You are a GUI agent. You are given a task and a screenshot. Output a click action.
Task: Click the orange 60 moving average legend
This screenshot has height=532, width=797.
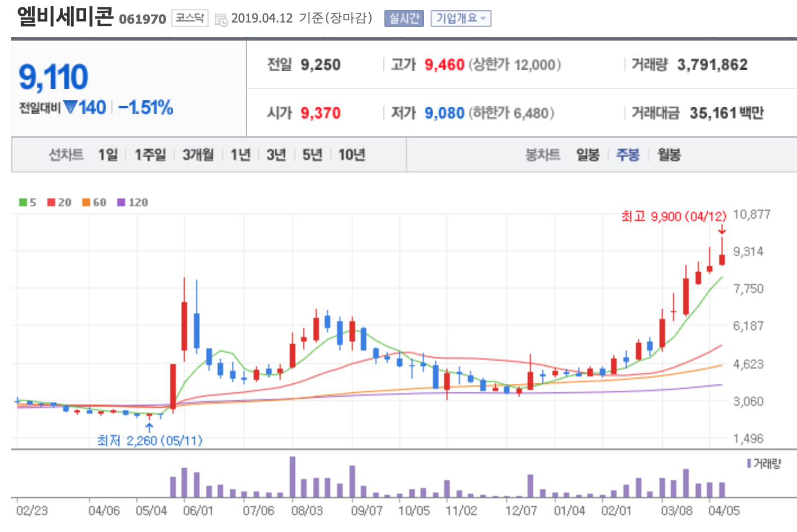point(94,202)
